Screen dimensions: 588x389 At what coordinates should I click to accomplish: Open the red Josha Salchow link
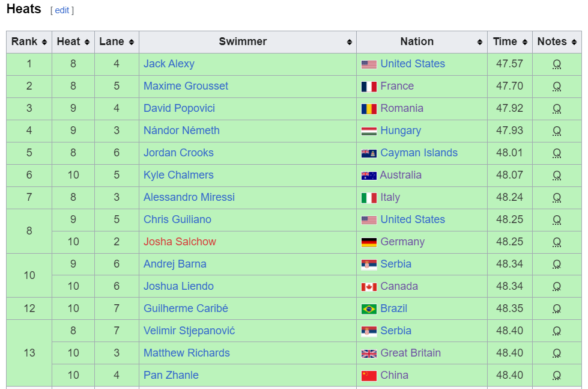pyautogui.click(x=180, y=242)
